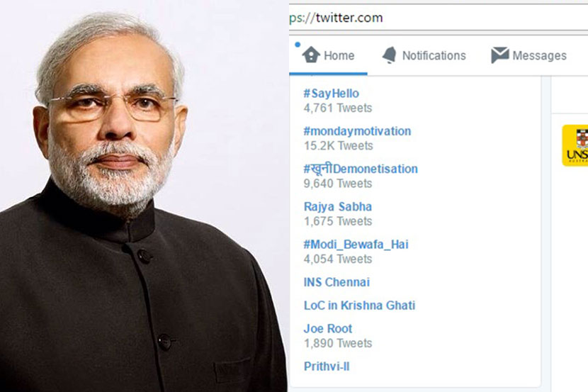
Task: Open the Messages tab
Action: [x=528, y=55]
